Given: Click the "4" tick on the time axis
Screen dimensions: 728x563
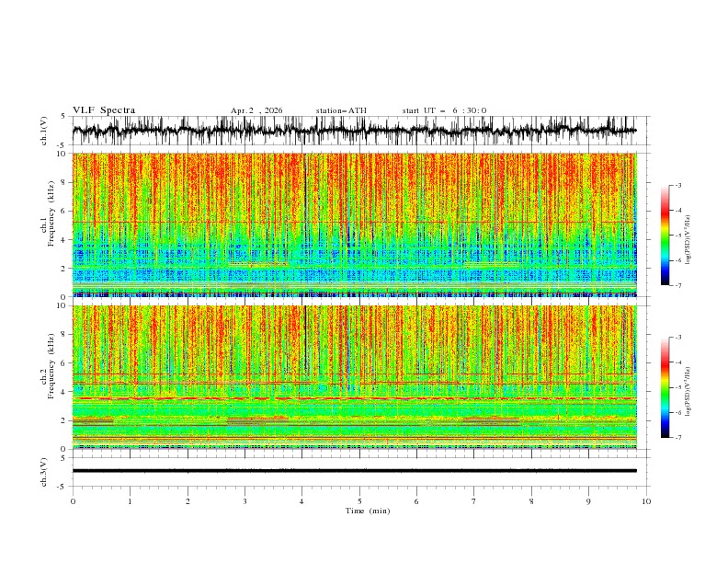Looking at the screenshot, I should point(302,501).
